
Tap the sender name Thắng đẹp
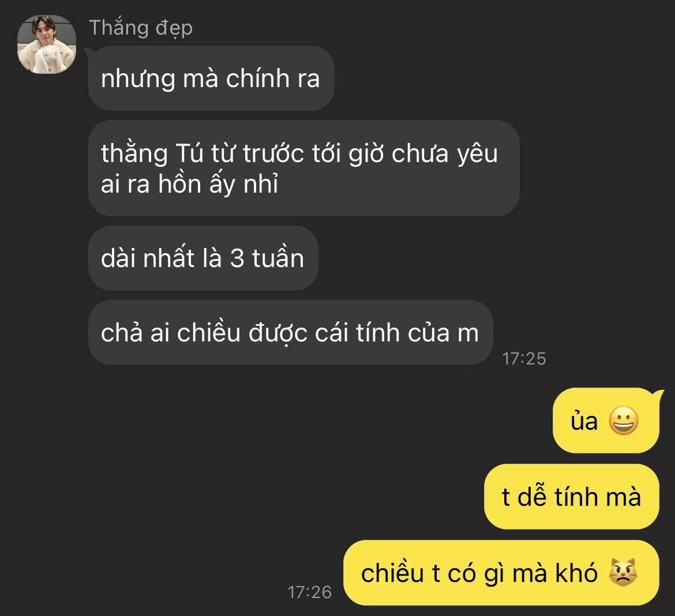pos(141,28)
